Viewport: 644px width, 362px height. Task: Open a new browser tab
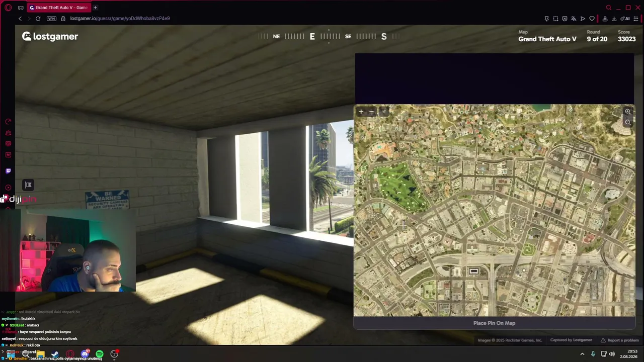95,8
